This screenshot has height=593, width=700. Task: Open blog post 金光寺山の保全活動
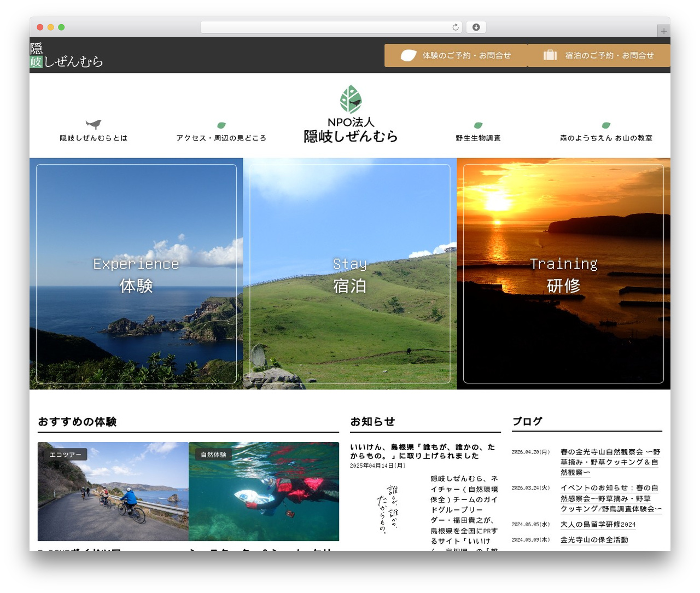[594, 539]
